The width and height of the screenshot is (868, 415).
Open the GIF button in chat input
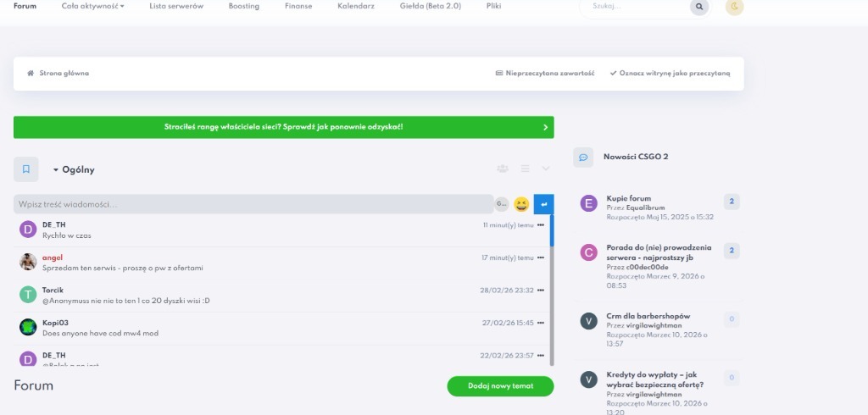point(501,204)
